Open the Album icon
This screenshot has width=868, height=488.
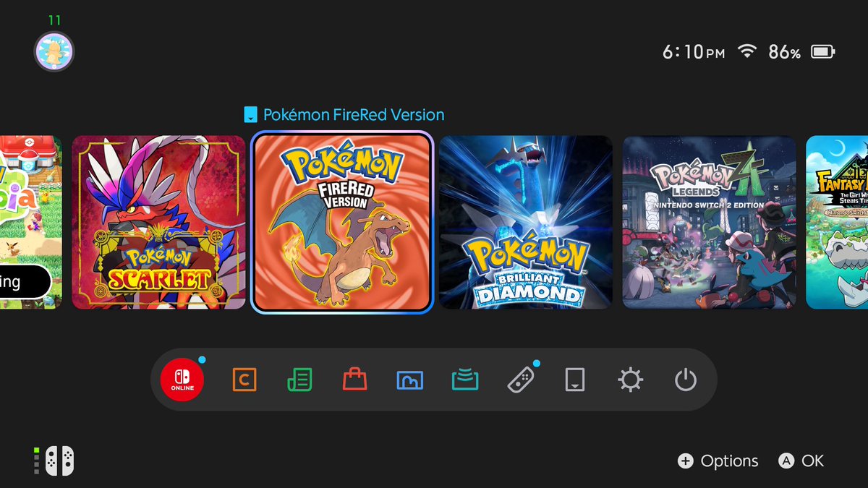pyautogui.click(x=410, y=380)
